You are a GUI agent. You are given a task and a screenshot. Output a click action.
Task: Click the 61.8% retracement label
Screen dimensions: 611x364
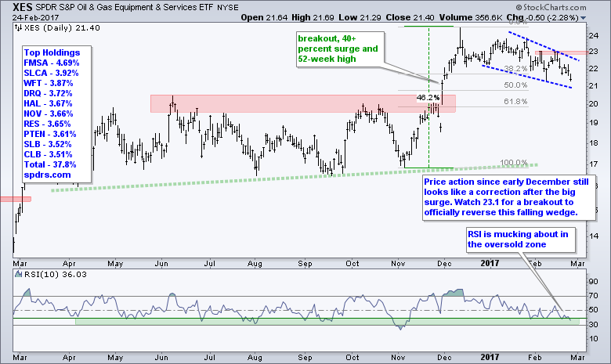coord(515,101)
